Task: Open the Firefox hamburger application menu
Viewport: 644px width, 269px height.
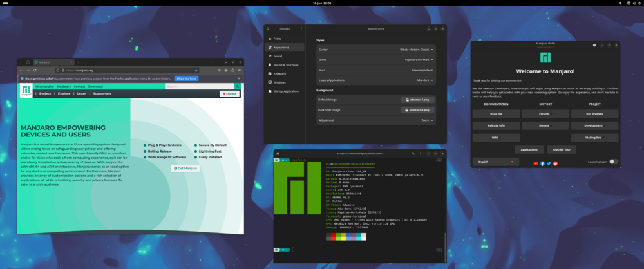Action: point(240,70)
